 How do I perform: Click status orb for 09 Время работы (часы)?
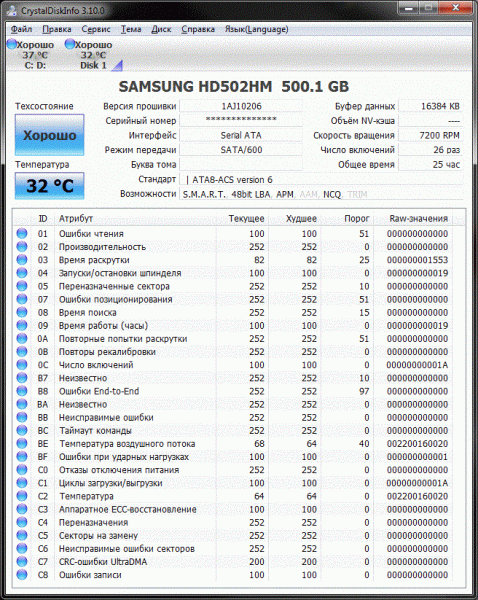click(22, 325)
